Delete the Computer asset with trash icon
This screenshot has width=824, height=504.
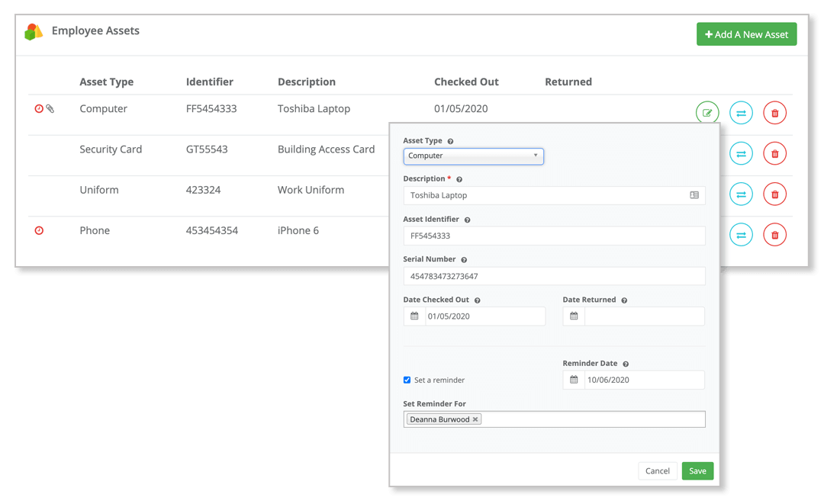(774, 113)
